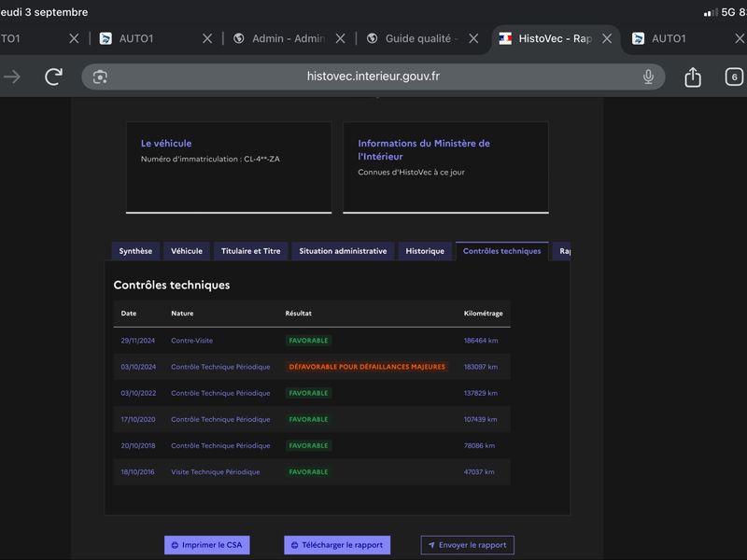Close the Admin browser tab

click(340, 38)
